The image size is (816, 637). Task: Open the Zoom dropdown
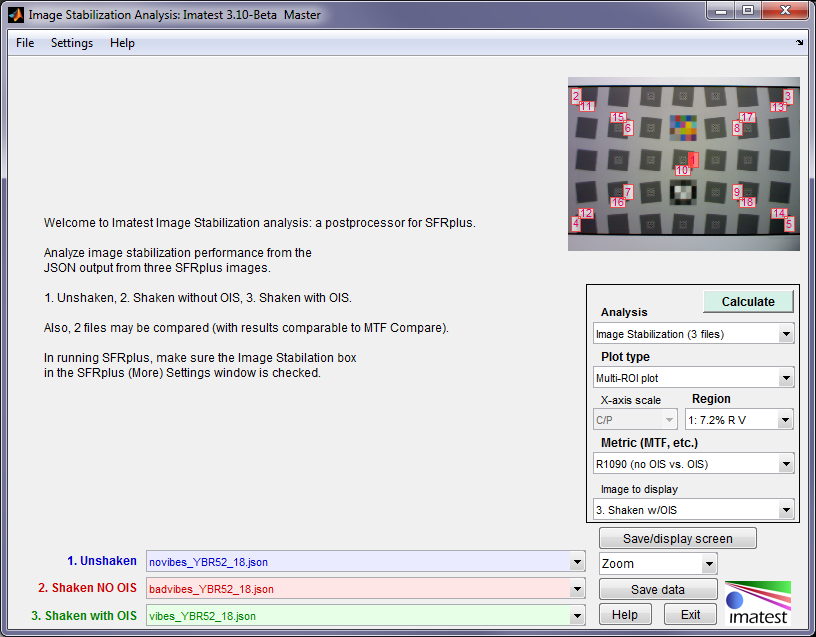click(658, 564)
